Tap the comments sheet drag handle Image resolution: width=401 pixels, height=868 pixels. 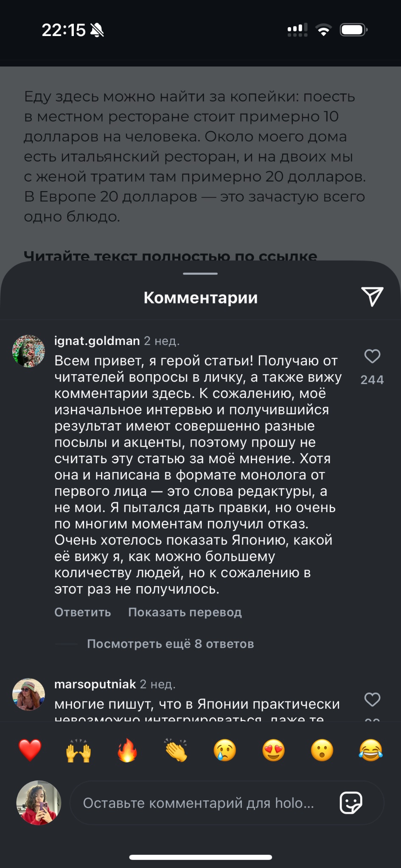point(200,274)
